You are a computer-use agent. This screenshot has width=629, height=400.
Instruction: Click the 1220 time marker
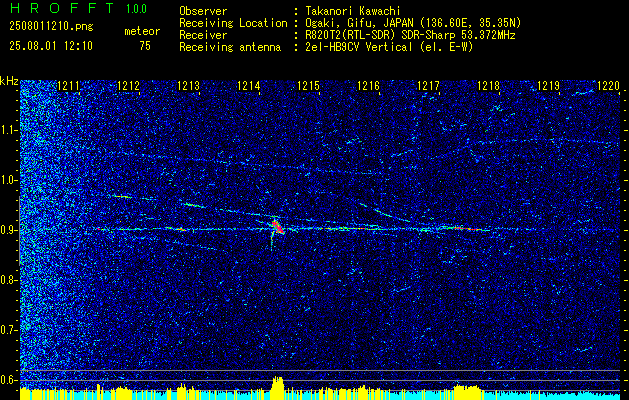pos(609,86)
